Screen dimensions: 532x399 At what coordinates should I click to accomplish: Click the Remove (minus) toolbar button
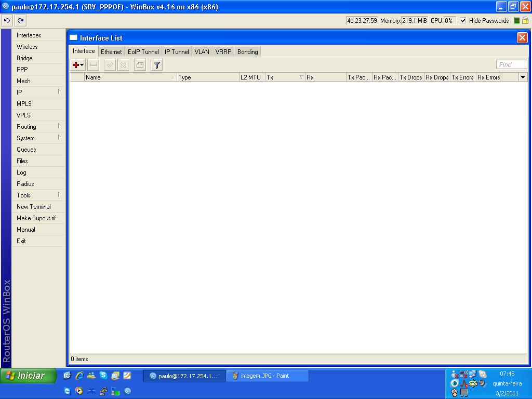tap(94, 65)
